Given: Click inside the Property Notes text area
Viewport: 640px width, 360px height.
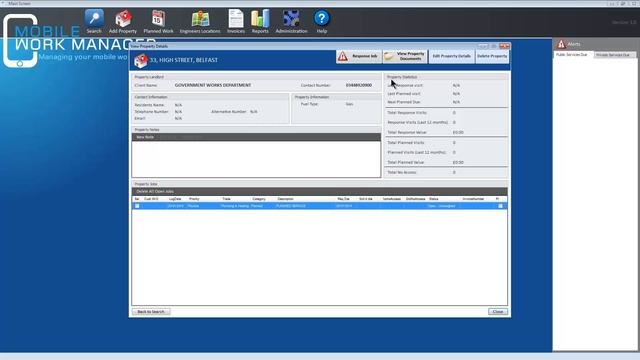Looking at the screenshot, I should click(256, 159).
